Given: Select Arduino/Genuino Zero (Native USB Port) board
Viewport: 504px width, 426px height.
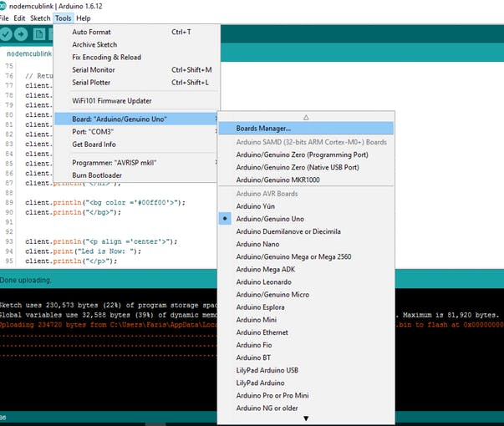Looking at the screenshot, I should [x=306, y=167].
